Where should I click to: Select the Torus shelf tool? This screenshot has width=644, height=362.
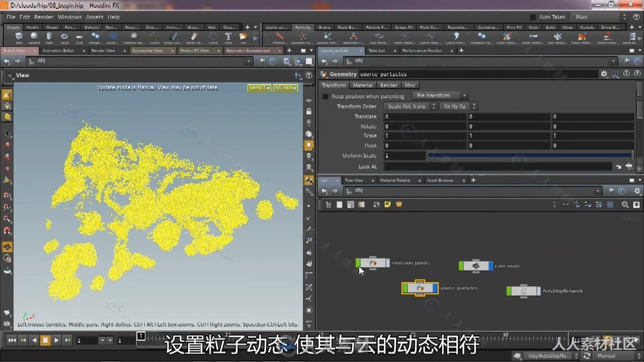point(64,38)
